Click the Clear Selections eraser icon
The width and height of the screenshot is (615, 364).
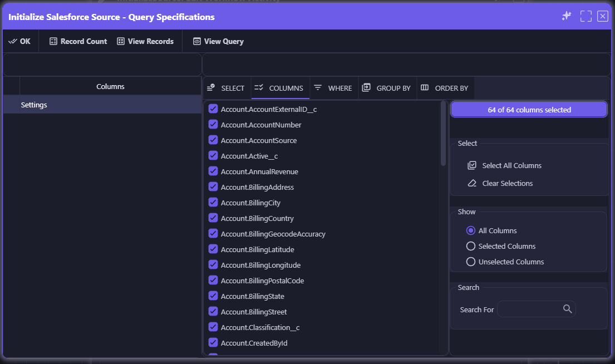coord(472,183)
